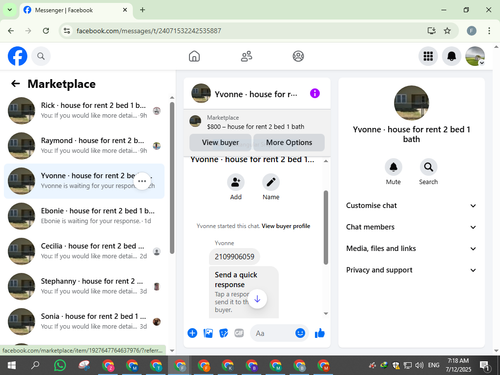Viewport: 500px width, 375px height.
Task: Reload the page
Action: (x=46, y=31)
